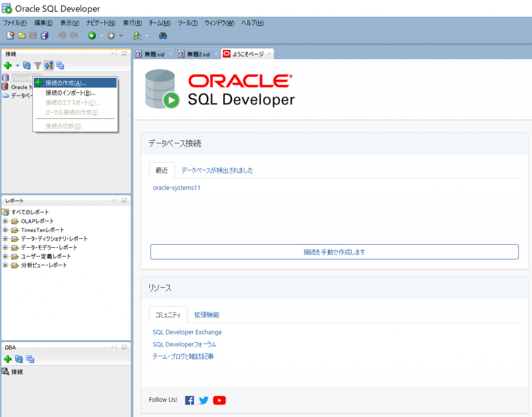Select すべてのレポート tree root
This screenshot has width=532, height=417.
30,212
